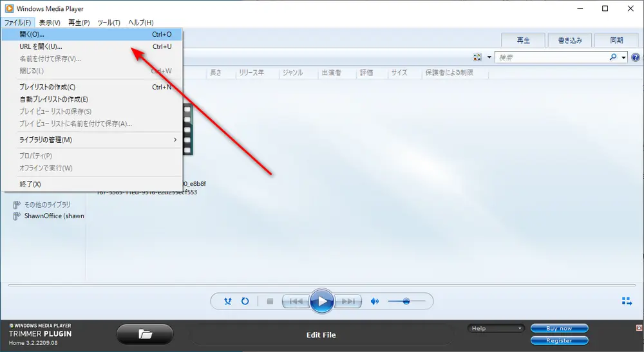Expand ライブラリの管理(M) submenu
This screenshot has width=644, height=352.
pyautogui.click(x=92, y=140)
